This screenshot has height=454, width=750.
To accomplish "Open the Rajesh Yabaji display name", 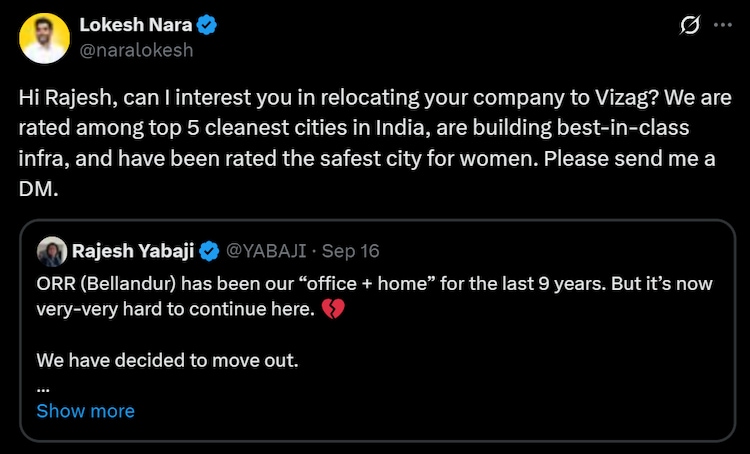I will point(133,251).
